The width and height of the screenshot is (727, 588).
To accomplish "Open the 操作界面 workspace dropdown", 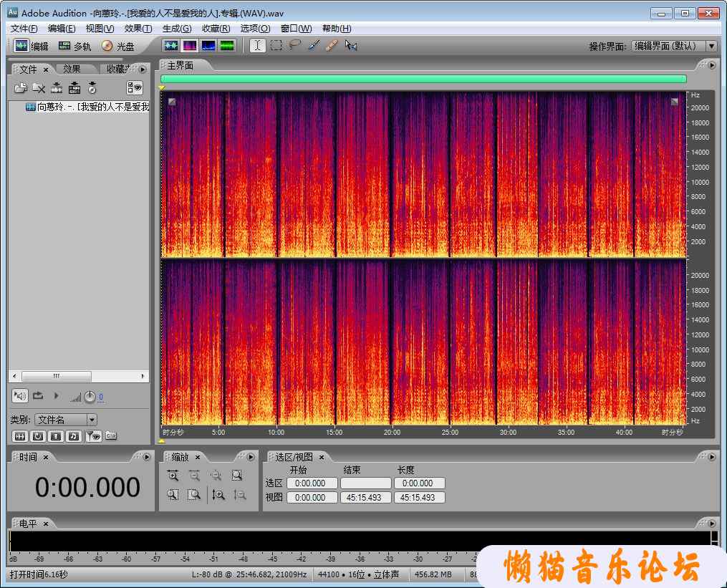I will (x=711, y=46).
